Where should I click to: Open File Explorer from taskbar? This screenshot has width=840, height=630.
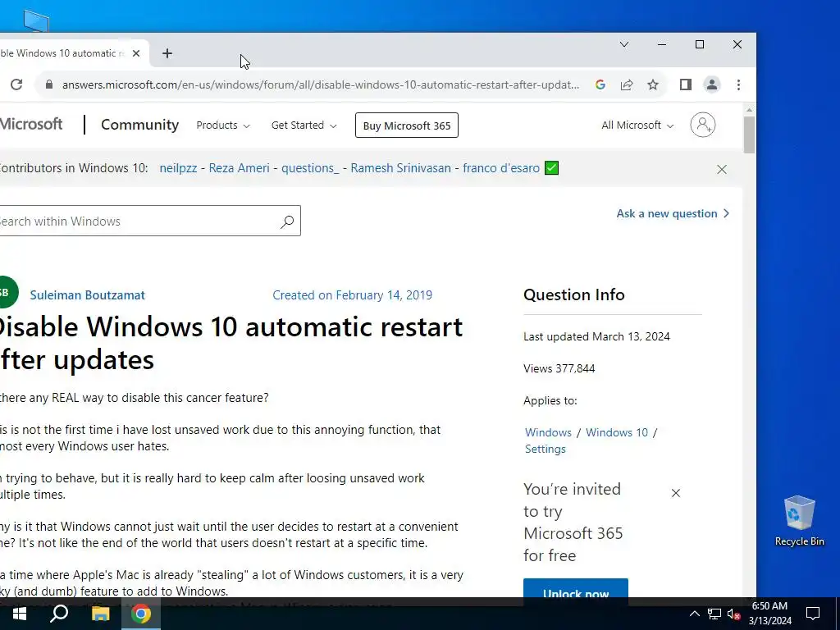pyautogui.click(x=100, y=614)
